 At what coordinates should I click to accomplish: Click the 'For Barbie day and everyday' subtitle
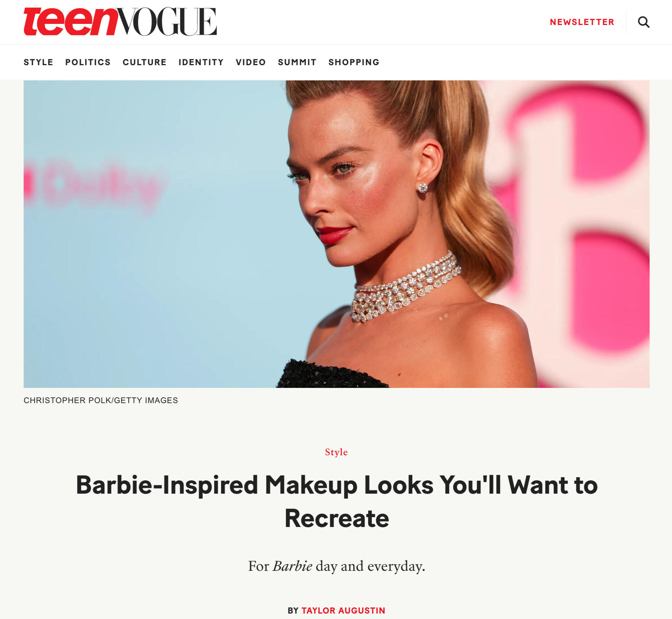(337, 566)
